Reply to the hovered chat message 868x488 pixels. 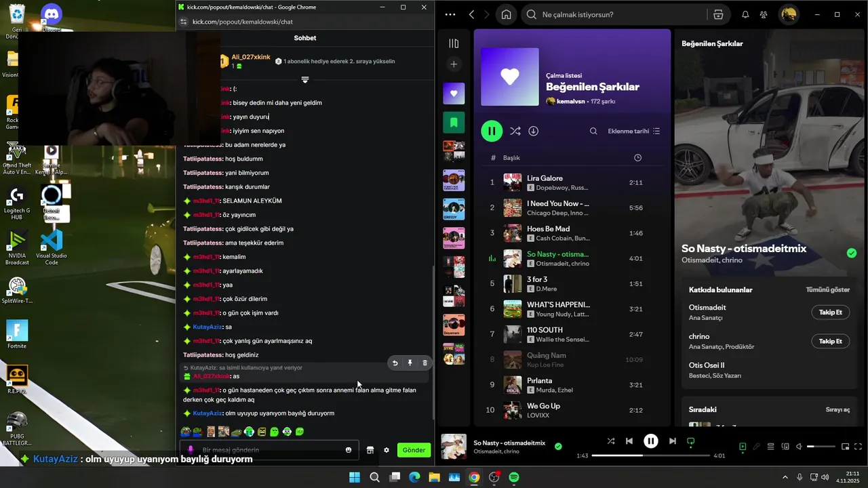click(x=395, y=363)
